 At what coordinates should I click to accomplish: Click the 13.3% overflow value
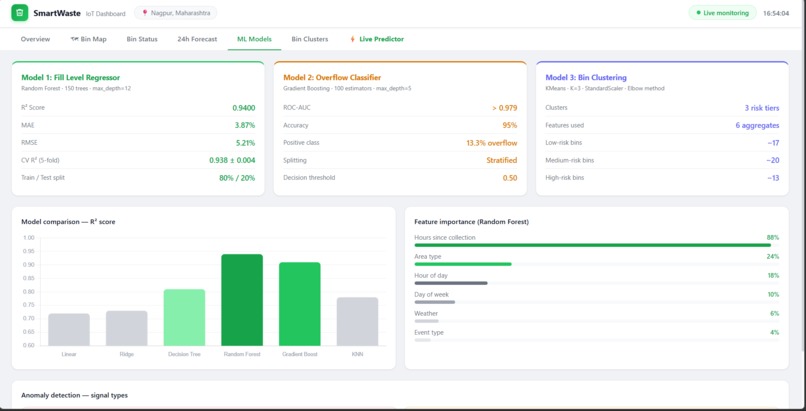click(492, 143)
